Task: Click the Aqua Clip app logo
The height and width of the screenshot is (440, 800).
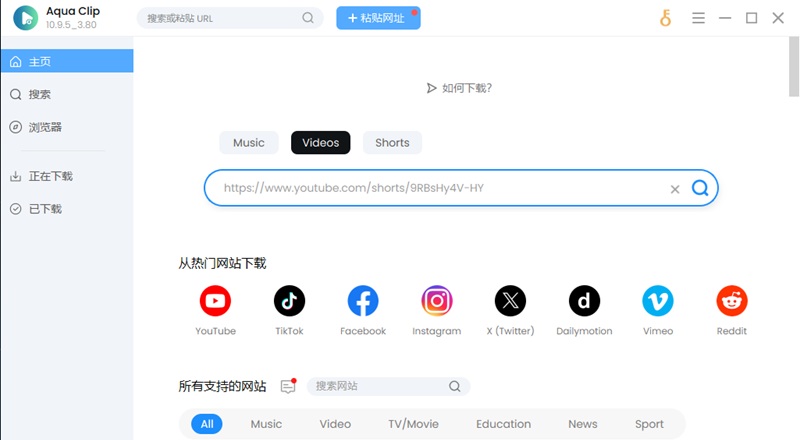Action: tap(26, 18)
